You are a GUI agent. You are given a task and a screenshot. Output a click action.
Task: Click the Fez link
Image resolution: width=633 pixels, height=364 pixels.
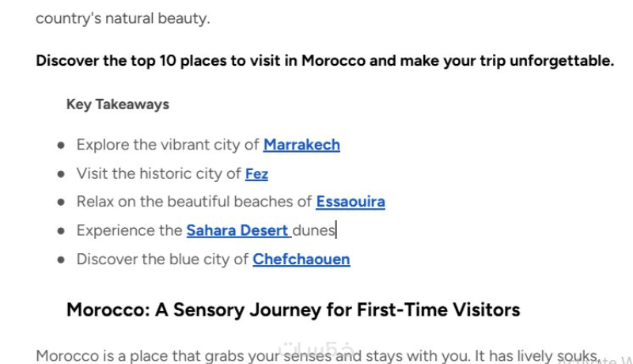(256, 173)
